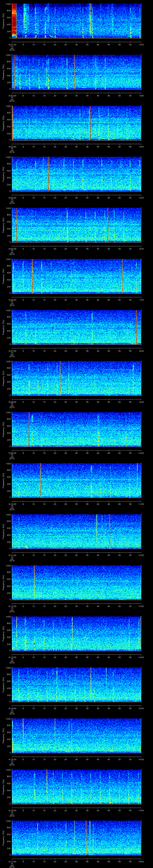Click the red line in the 6:12:00 panel
This screenshot has width=153, height=868.
point(34,583)
